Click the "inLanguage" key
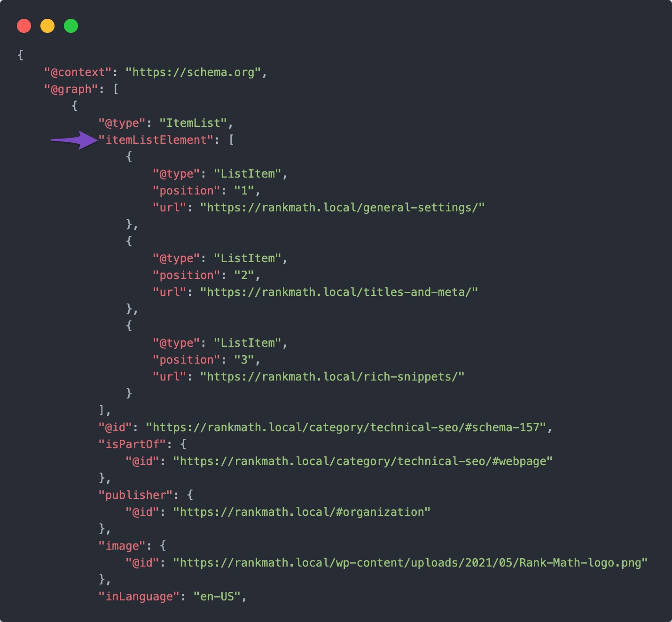 pyautogui.click(x=139, y=597)
